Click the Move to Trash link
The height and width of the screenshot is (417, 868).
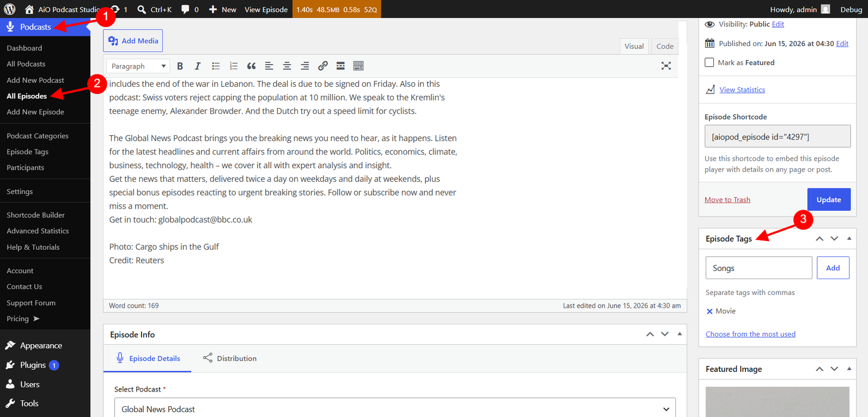tap(727, 200)
